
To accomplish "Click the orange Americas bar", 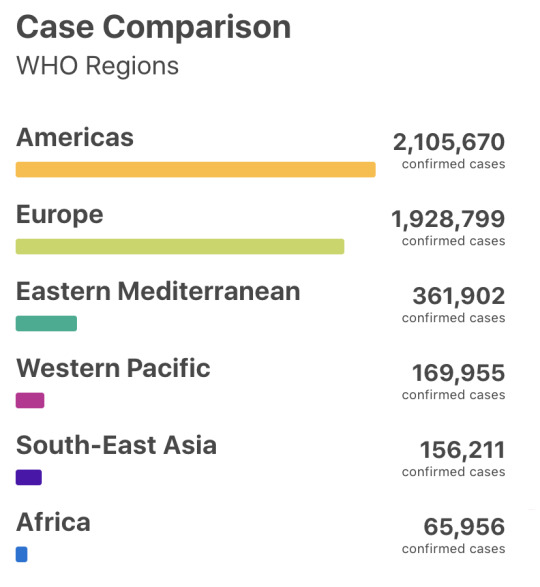I will tap(195, 169).
